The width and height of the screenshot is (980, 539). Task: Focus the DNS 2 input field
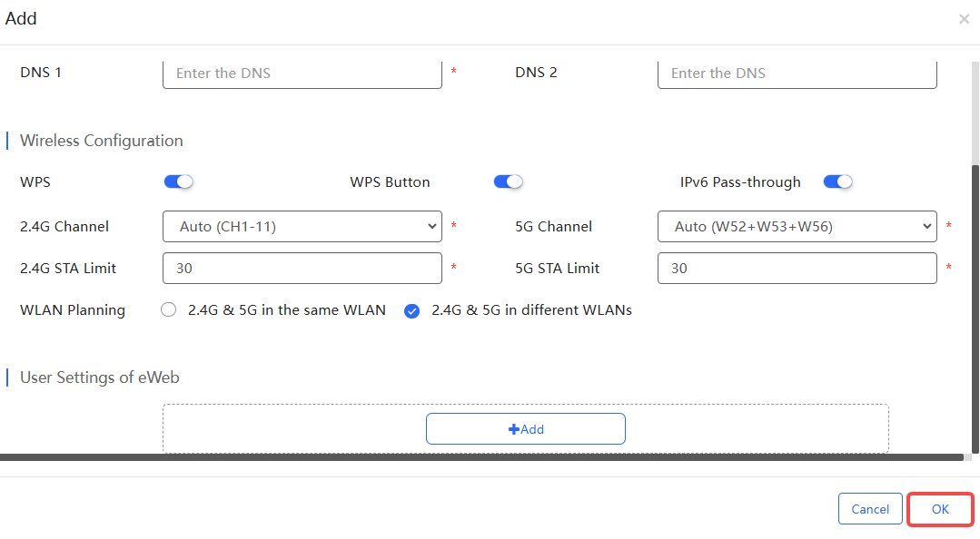pyautogui.click(x=797, y=73)
